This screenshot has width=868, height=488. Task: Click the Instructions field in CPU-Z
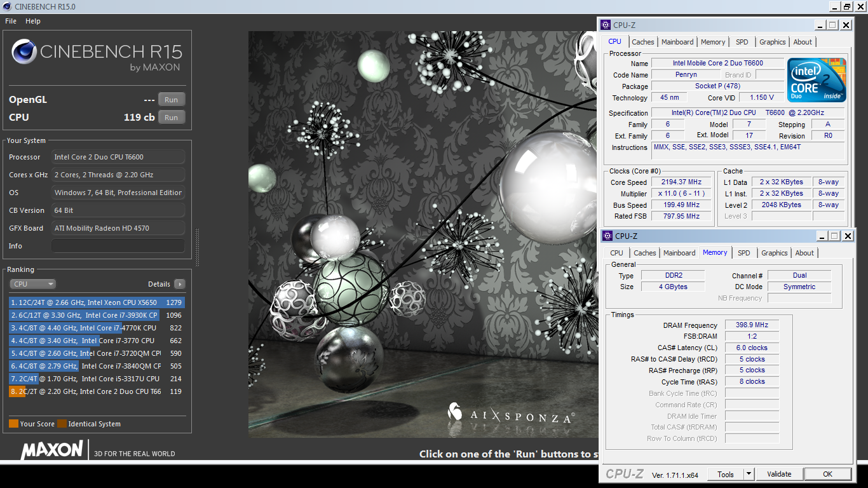click(x=749, y=151)
